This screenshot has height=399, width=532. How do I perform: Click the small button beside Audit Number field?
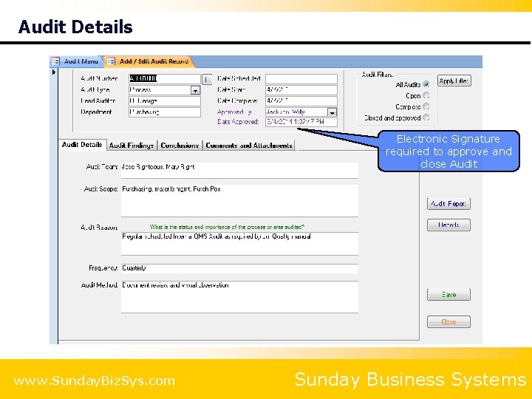tap(207, 79)
